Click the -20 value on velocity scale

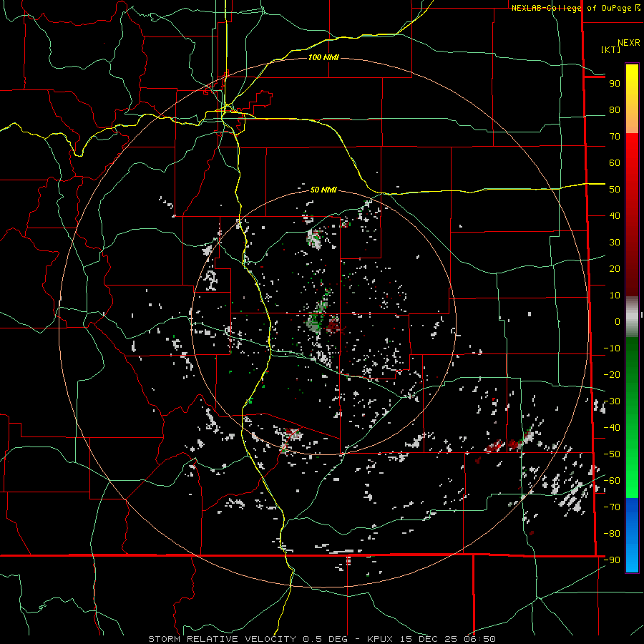612,375
